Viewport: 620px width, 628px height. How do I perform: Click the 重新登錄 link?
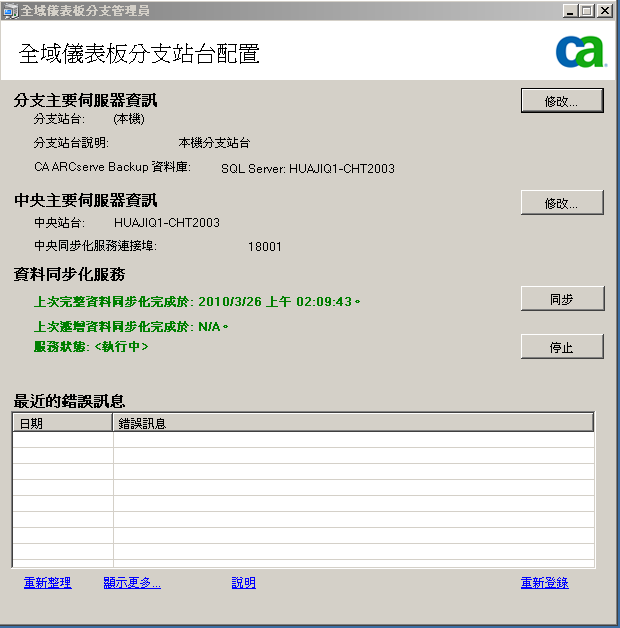coord(545,583)
